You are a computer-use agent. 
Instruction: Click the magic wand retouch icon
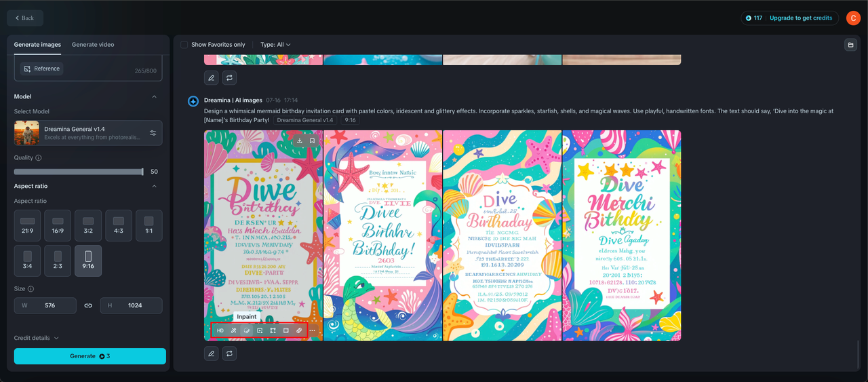pos(233,330)
